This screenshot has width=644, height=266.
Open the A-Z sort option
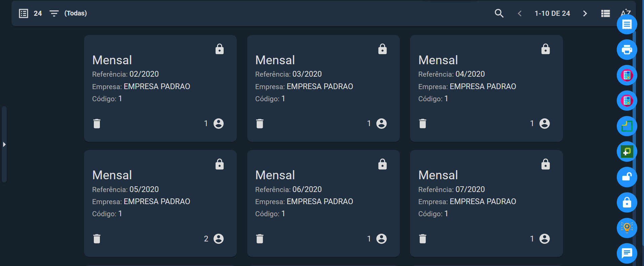(x=626, y=12)
